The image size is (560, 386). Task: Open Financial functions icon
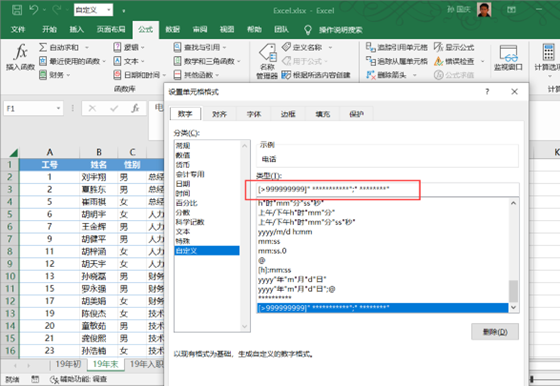click(43, 75)
